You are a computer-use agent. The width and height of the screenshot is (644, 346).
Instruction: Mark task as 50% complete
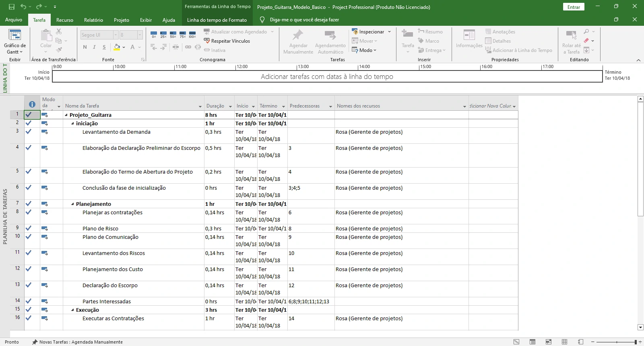[173, 35]
